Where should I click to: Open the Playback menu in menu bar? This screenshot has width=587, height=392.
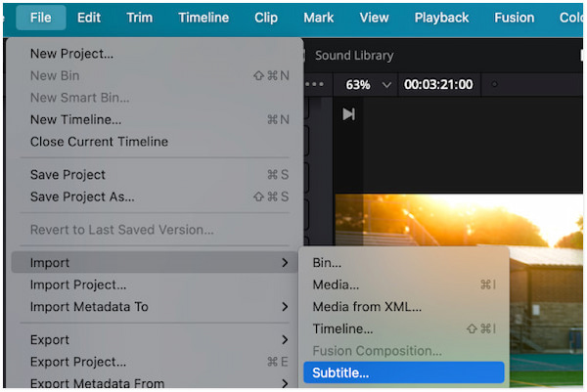(x=441, y=18)
